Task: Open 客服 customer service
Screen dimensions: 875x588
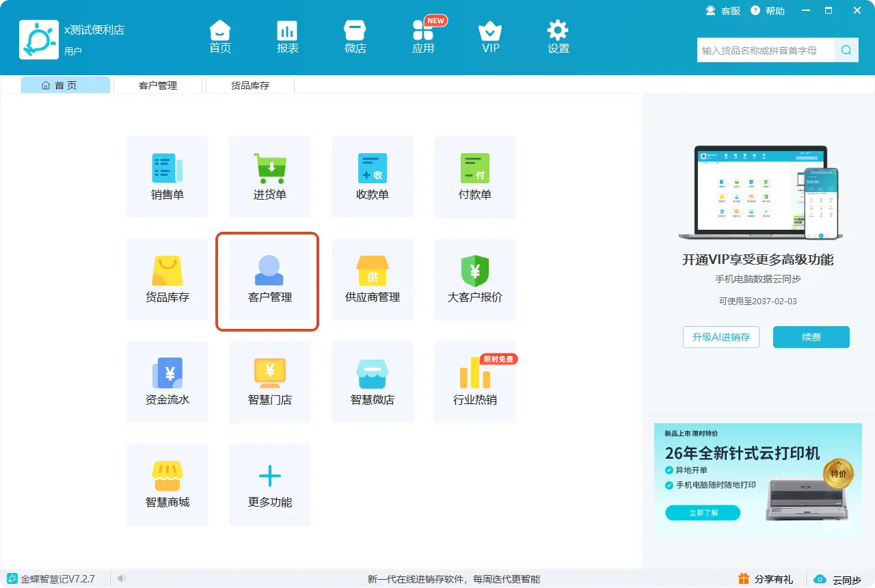Action: pyautogui.click(x=723, y=11)
